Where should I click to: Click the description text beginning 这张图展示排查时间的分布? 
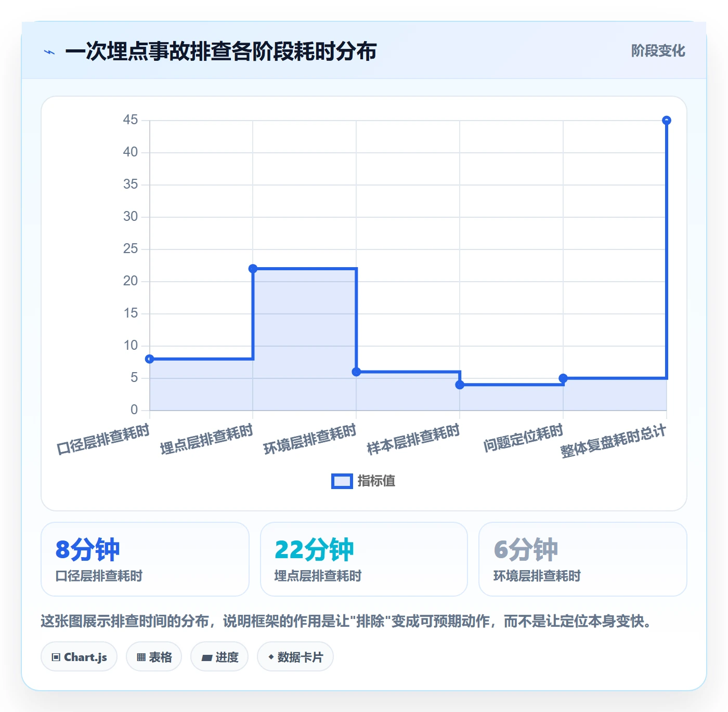coord(347,621)
